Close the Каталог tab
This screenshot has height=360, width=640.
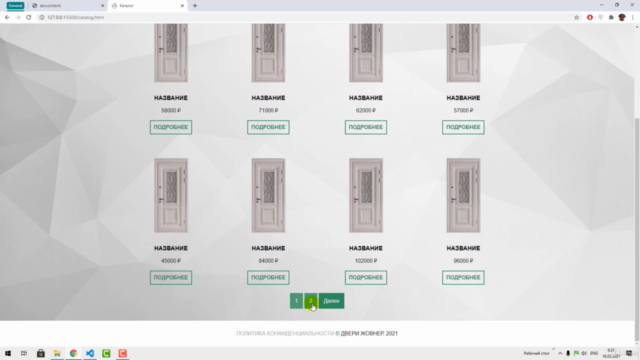coord(182,6)
